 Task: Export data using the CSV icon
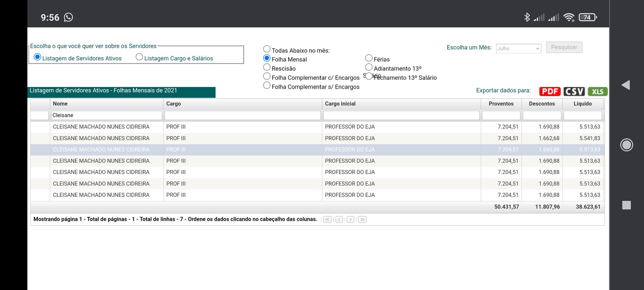coord(574,91)
